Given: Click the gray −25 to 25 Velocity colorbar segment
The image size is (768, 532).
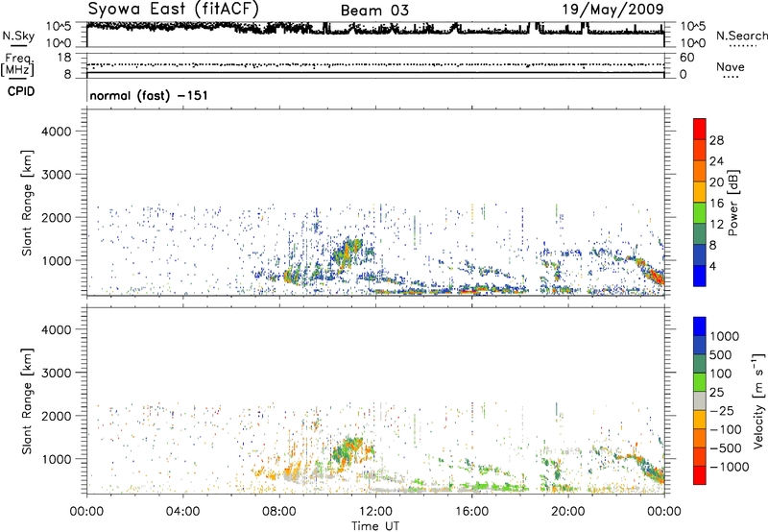Looking at the screenshot, I should [x=700, y=401].
